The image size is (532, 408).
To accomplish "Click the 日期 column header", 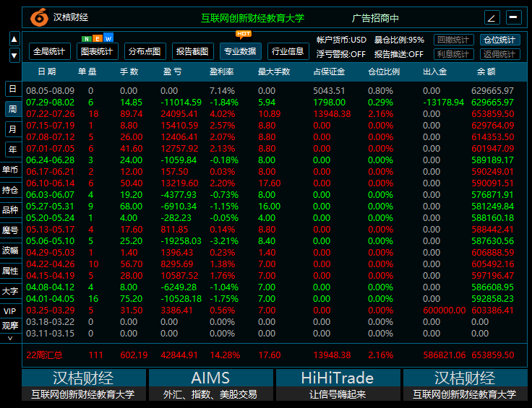I will [46, 71].
